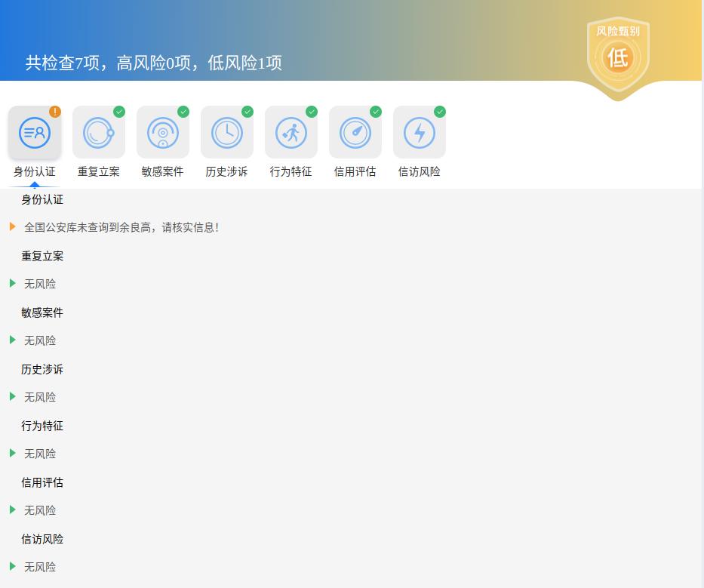The height and width of the screenshot is (588, 704).
Task: Select the 身份认证 identity icon tile
Action: pyautogui.click(x=35, y=133)
